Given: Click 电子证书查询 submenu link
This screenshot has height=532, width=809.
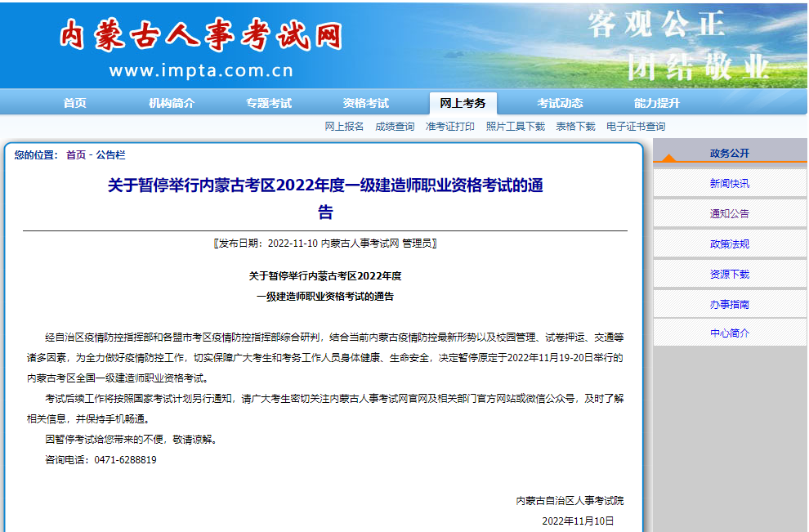Looking at the screenshot, I should 635,127.
